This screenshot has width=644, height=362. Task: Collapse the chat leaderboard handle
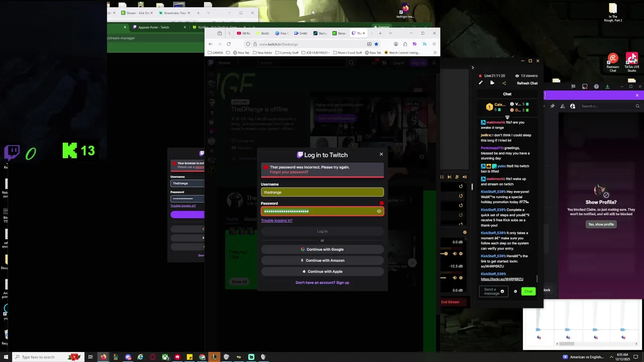(507, 117)
